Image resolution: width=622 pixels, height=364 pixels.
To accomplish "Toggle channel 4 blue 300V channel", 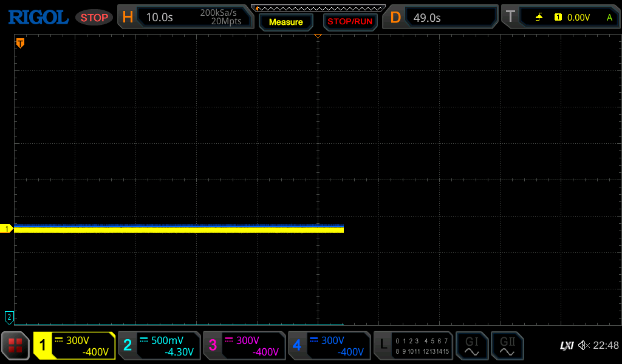I will click(329, 346).
